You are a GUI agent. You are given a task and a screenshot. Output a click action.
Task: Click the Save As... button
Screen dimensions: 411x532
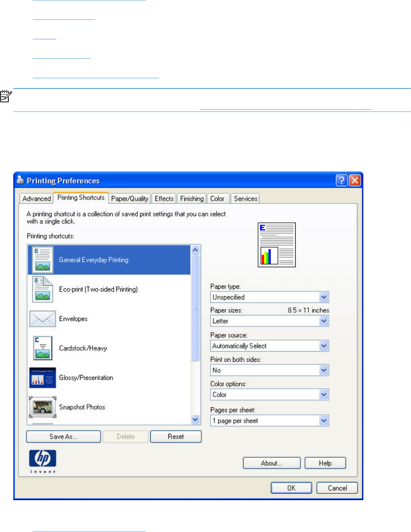tap(63, 436)
